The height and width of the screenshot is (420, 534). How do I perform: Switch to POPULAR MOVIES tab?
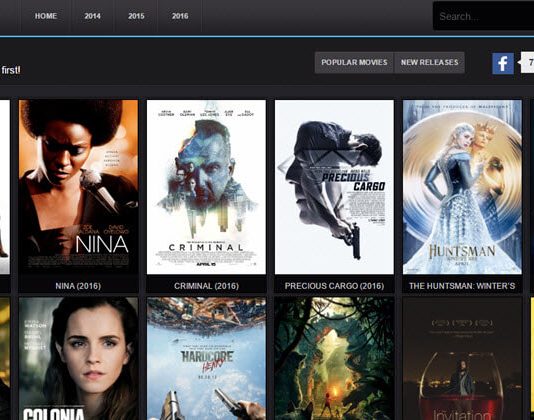354,62
